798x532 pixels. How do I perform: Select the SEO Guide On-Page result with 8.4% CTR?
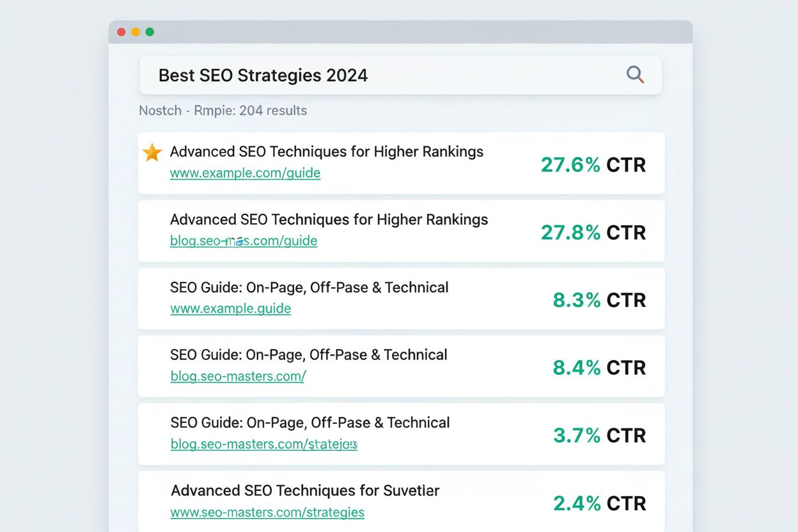click(x=308, y=355)
